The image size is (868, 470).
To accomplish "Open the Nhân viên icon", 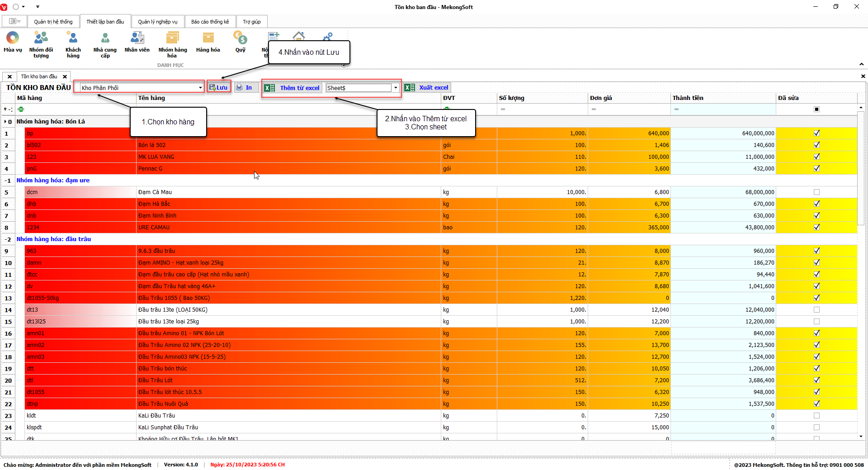I will 137,38.
